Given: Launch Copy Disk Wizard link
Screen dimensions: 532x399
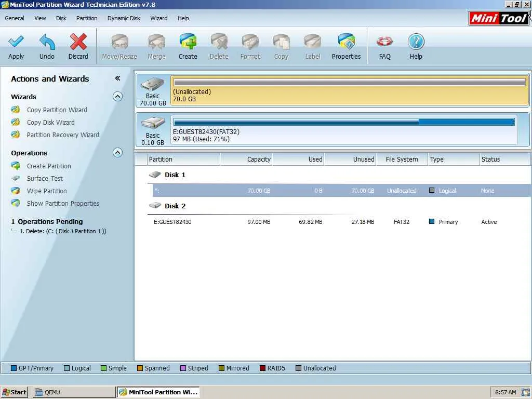Looking at the screenshot, I should coord(50,123).
